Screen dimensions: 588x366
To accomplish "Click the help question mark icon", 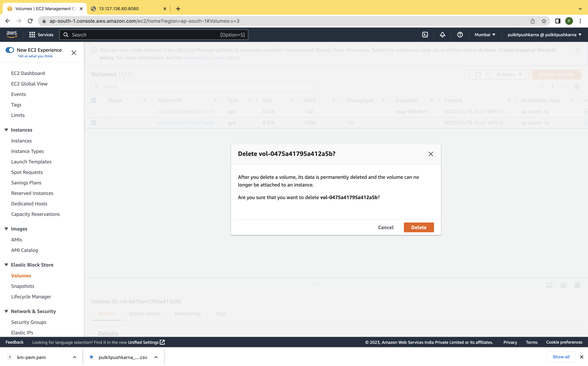I will 460,35.
